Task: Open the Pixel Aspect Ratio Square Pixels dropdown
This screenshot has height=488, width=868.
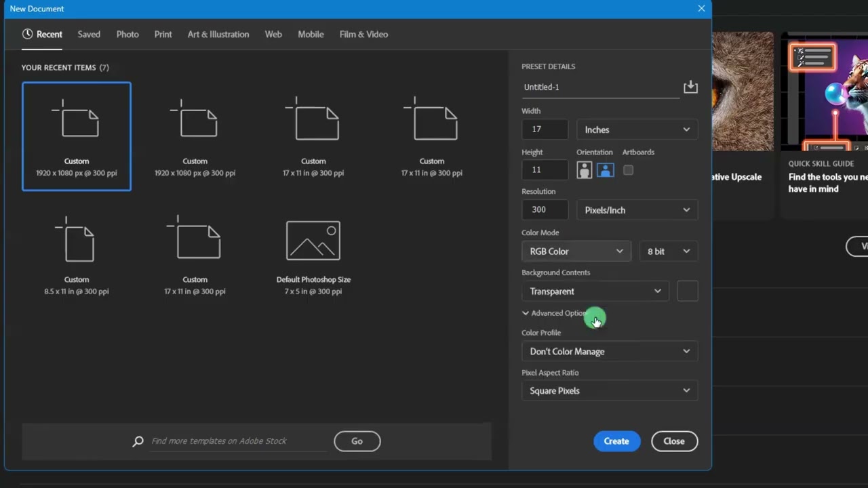Action: pos(610,391)
